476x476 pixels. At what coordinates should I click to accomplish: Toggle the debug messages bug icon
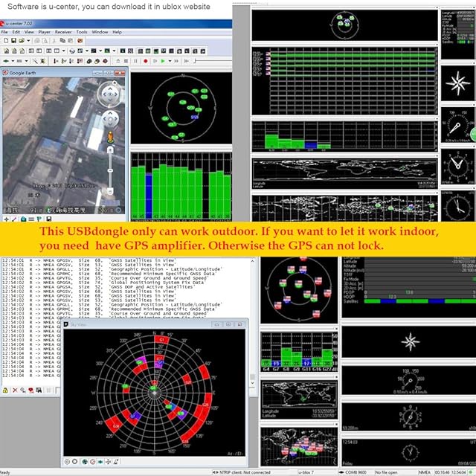43,61
